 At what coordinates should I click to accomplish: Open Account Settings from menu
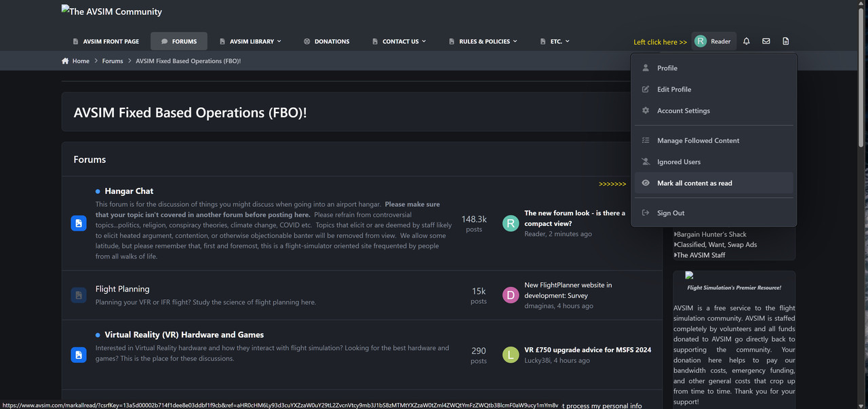click(714, 111)
